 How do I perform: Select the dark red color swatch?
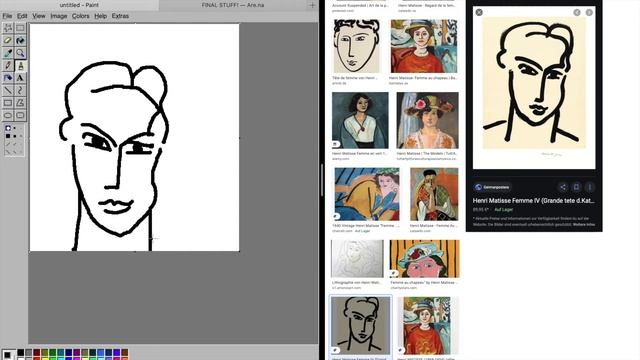click(37, 352)
